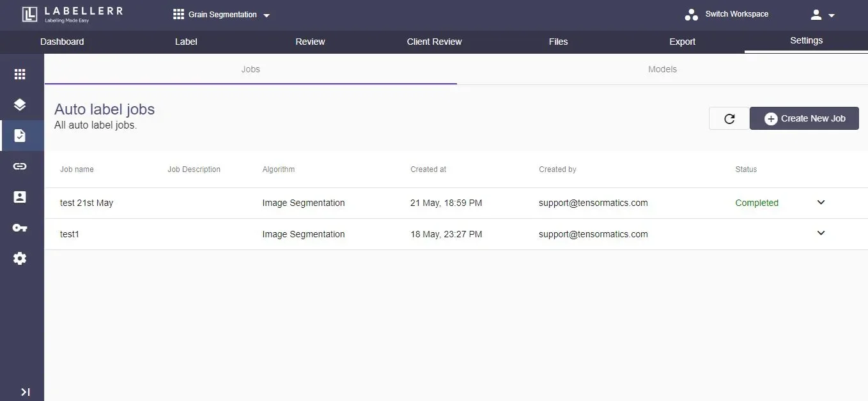The width and height of the screenshot is (868, 401).
Task: Open the API key icon in sidebar
Action: coord(20,228)
